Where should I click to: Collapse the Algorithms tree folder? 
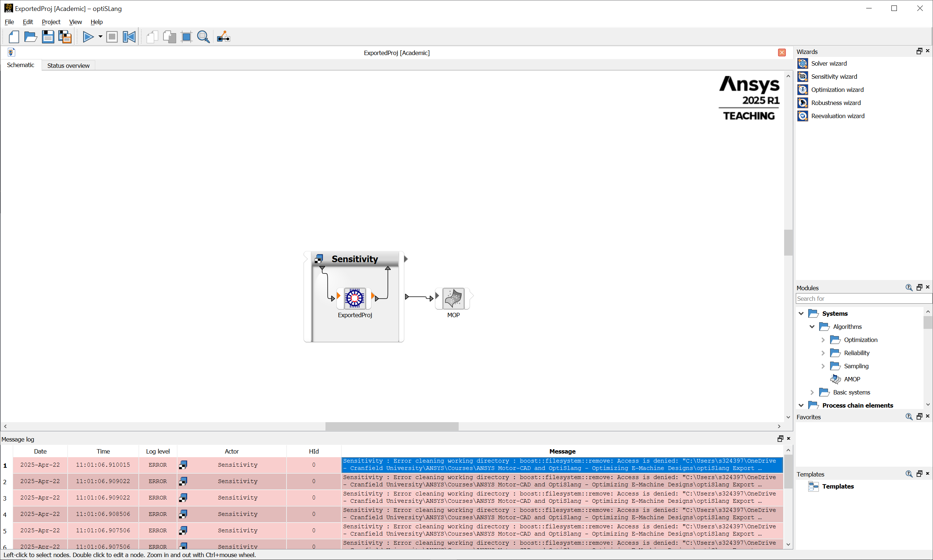click(812, 327)
